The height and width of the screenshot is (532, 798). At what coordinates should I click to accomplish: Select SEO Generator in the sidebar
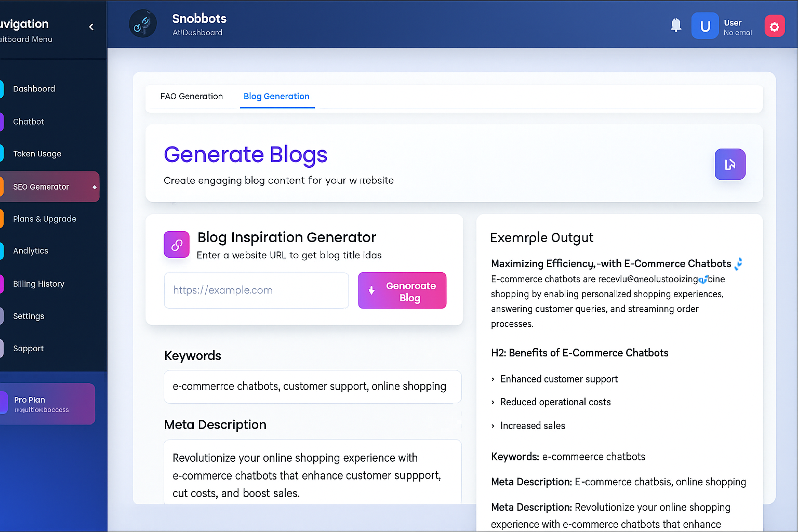[x=42, y=187]
